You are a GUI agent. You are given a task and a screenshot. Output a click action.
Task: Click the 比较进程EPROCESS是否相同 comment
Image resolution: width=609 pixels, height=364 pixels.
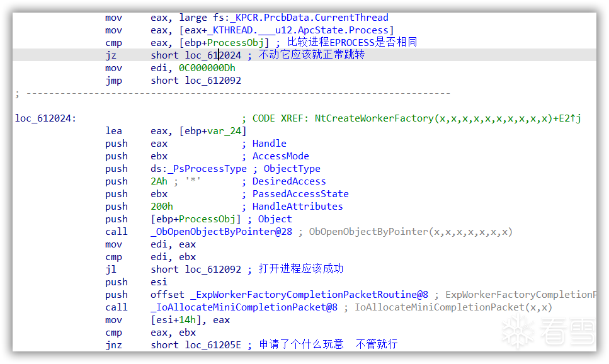[352, 42]
